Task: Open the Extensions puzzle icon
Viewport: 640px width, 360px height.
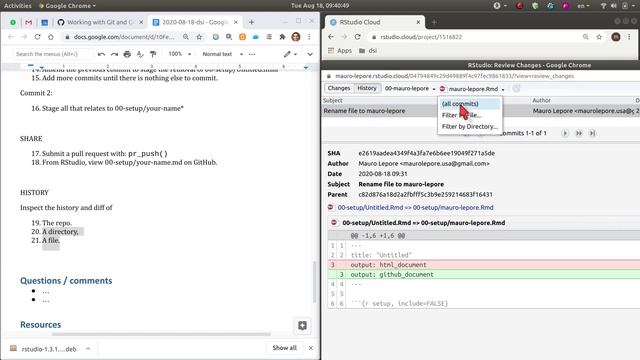Action: (282, 37)
